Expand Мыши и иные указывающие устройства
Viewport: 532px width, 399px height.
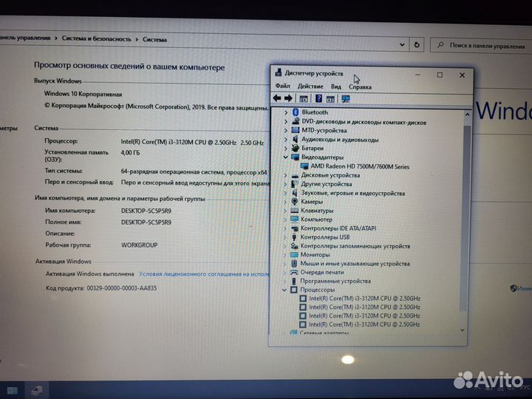[x=285, y=263]
